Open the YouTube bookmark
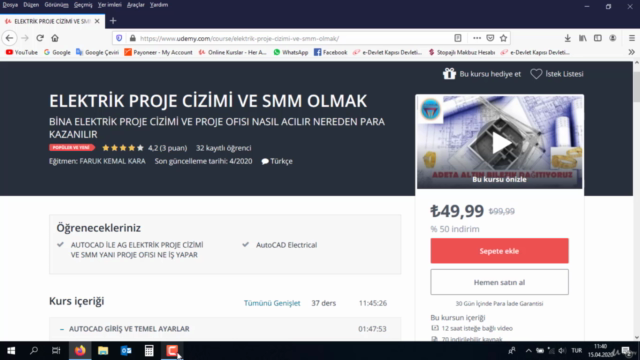The height and width of the screenshot is (360, 640). coord(22,52)
